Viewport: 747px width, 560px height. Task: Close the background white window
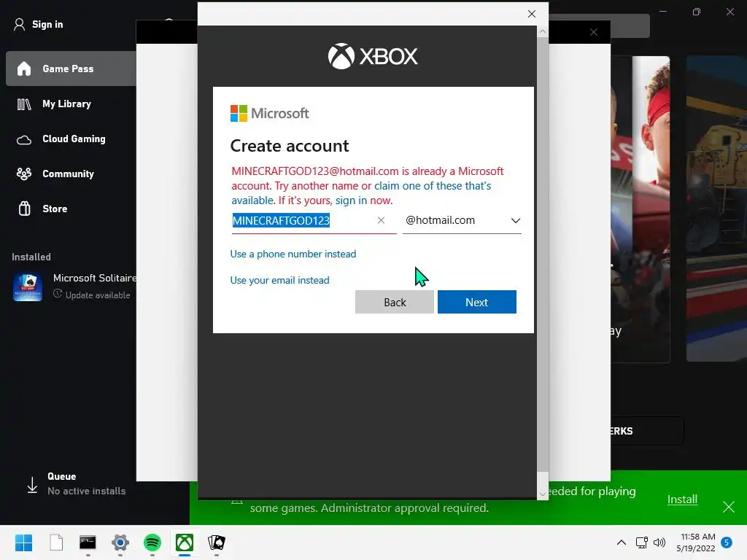pos(594,32)
